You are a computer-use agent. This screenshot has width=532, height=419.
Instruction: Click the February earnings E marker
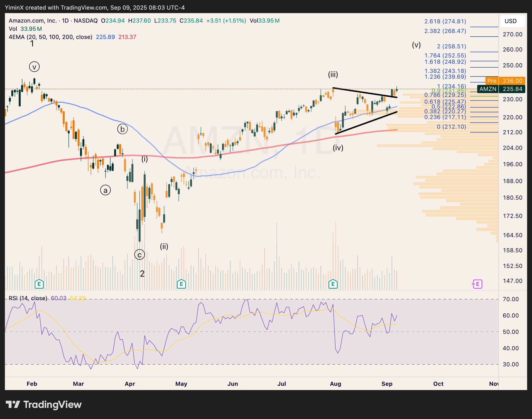point(39,284)
